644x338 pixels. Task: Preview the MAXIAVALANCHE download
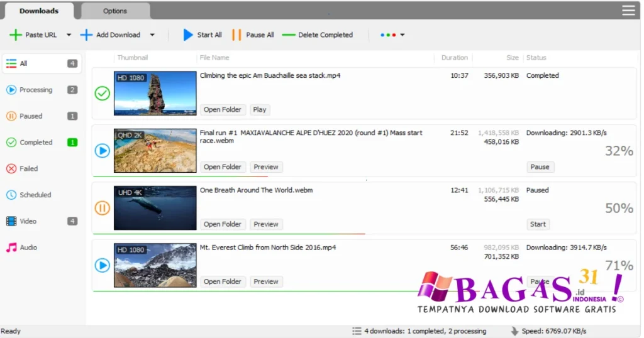click(x=266, y=167)
